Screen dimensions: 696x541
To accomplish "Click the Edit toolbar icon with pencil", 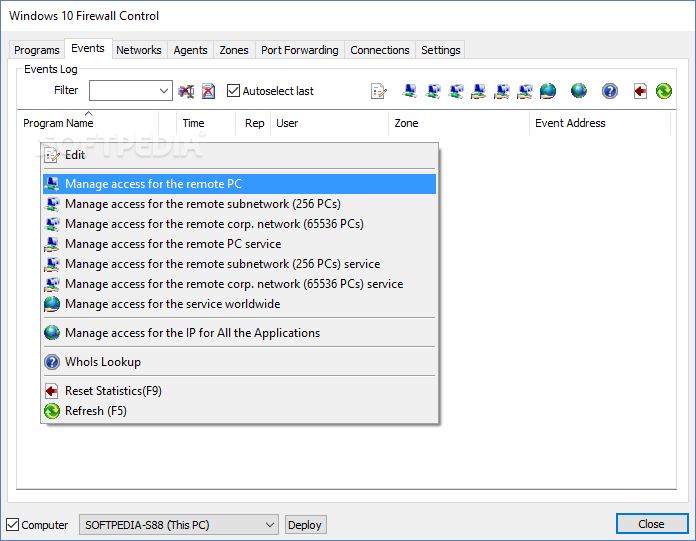I will click(379, 91).
